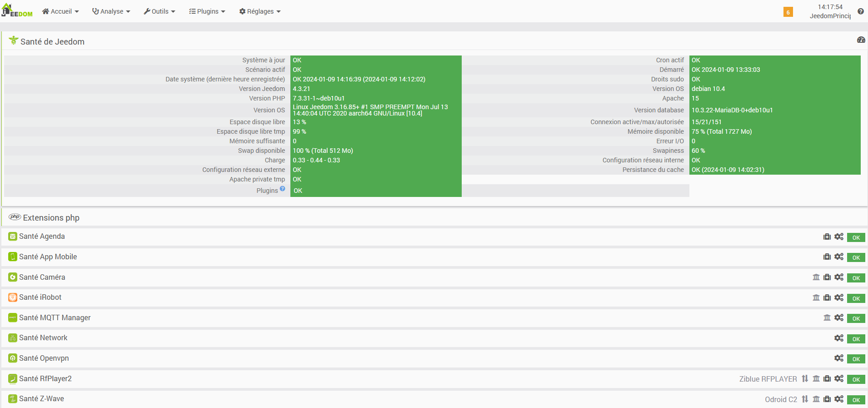Open the Analyse menu
868x408 pixels.
[111, 11]
